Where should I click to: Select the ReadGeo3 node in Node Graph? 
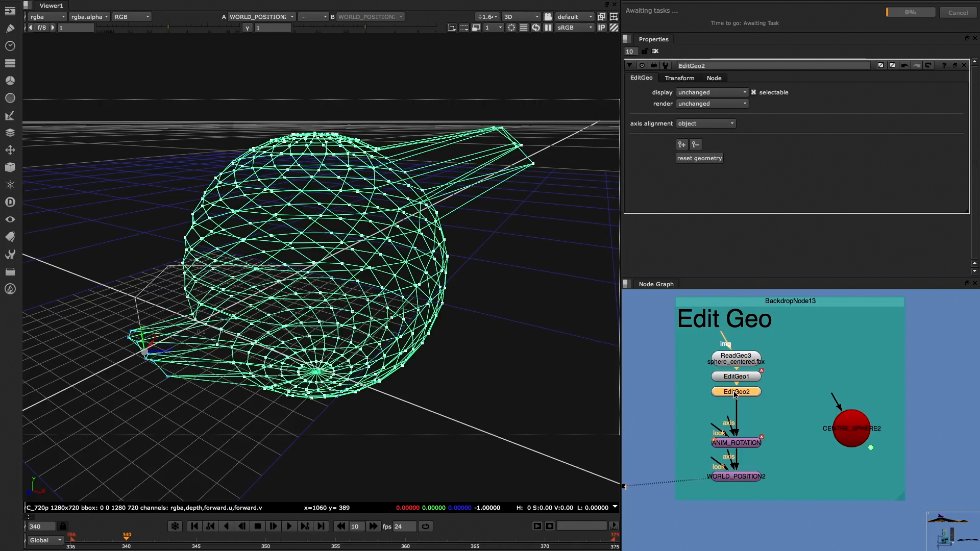(x=736, y=358)
